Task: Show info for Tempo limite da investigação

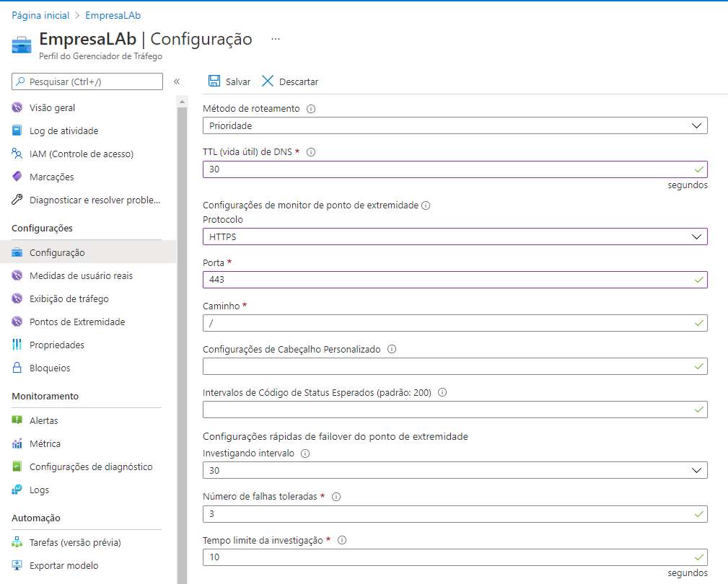Action: tap(342, 541)
